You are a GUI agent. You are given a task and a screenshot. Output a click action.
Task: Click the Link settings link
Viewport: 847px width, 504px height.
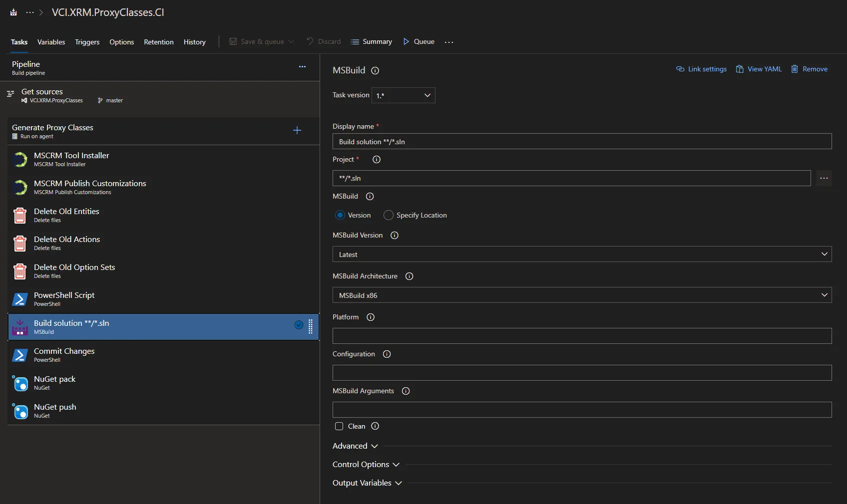[702, 69]
